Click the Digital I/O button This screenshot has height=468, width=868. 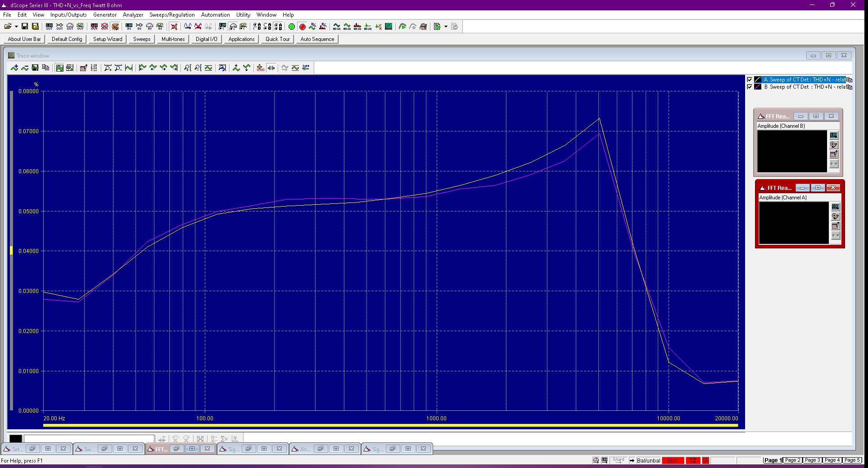click(207, 39)
